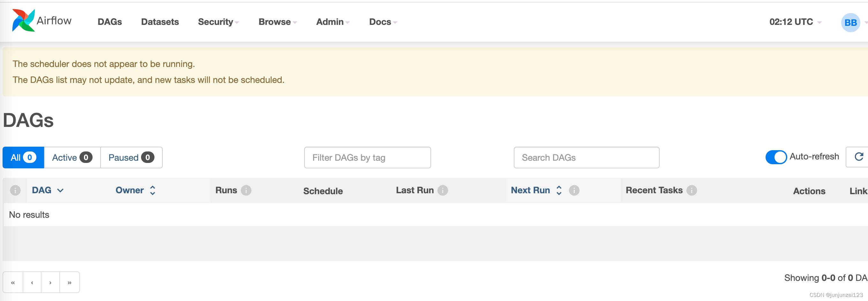Image resolution: width=868 pixels, height=301 pixels.
Task: Open the 02:12 UTC timezone dropdown
Action: [x=795, y=22]
